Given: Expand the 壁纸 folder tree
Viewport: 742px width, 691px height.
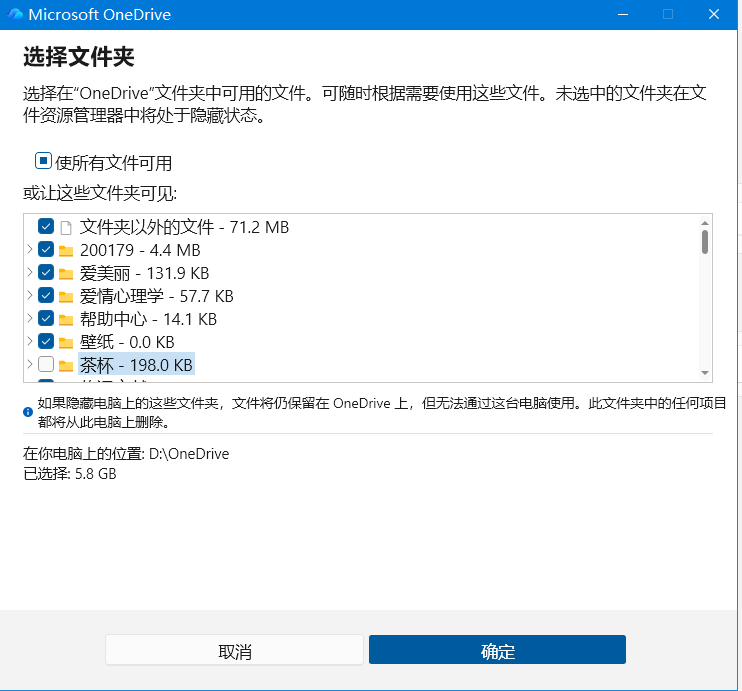Looking at the screenshot, I should 30,341.
